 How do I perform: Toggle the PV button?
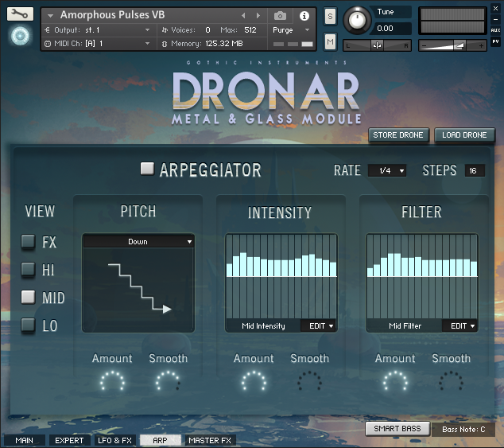pos(495,41)
